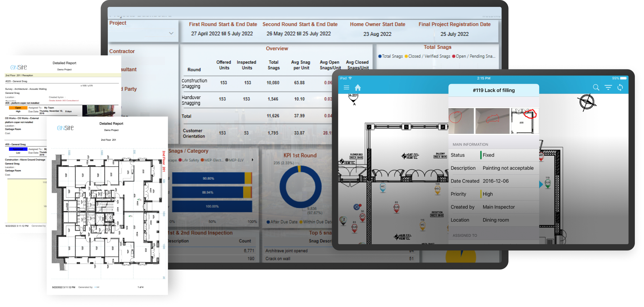Viewport: 644px width, 307px height.
Task: Open the filter icon in the iPad toolbar
Action: point(608,88)
